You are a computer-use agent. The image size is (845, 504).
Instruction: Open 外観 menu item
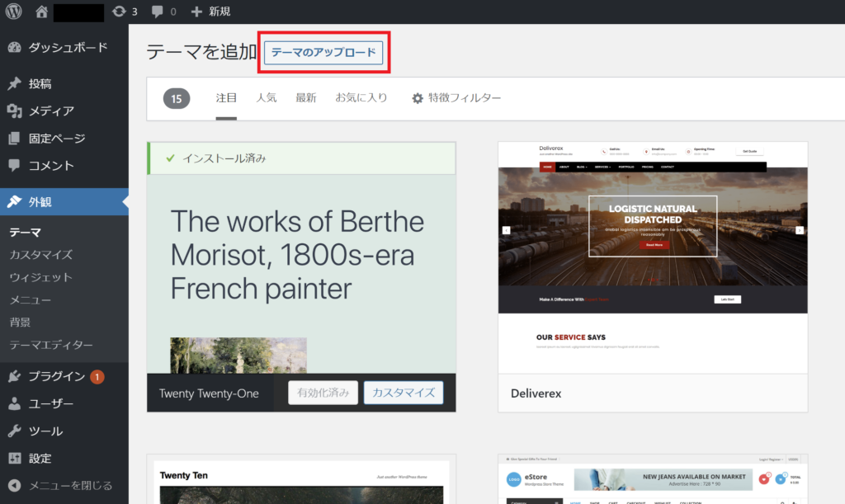click(x=64, y=201)
